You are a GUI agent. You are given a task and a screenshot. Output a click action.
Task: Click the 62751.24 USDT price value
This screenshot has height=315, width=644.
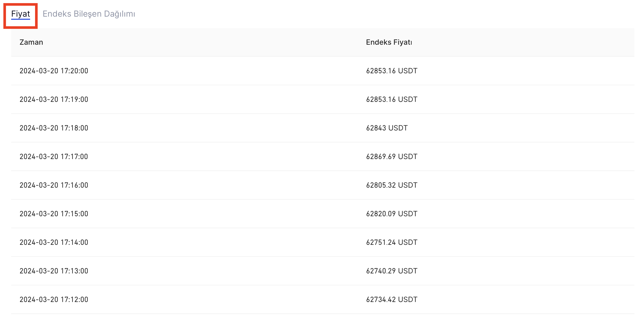click(392, 242)
